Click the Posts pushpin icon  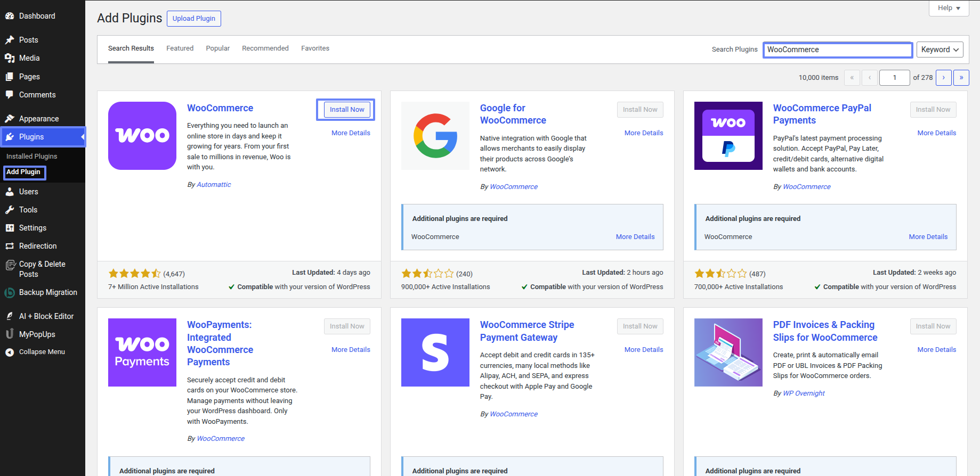point(10,40)
